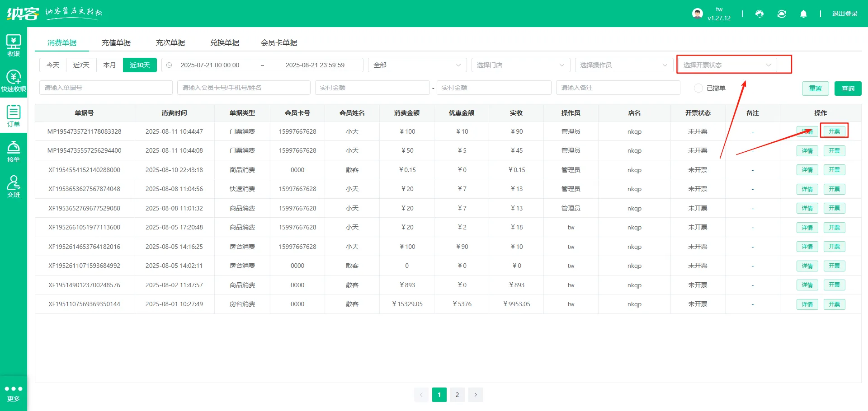
Task: Open the 交班 shift handover screen
Action: click(14, 187)
